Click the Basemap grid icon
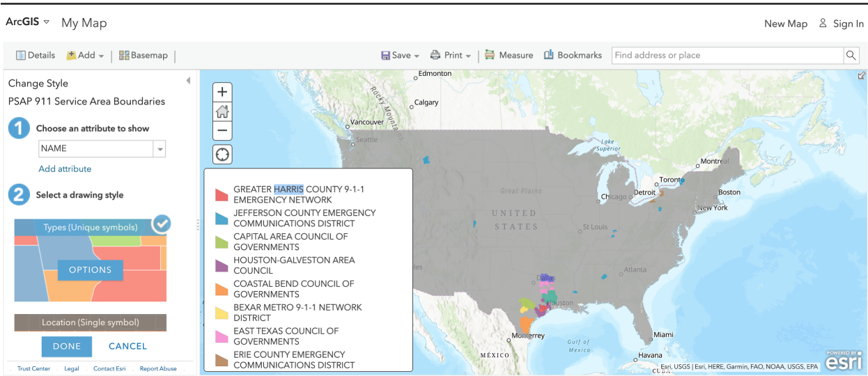The height and width of the screenshot is (376, 868). [x=124, y=55]
